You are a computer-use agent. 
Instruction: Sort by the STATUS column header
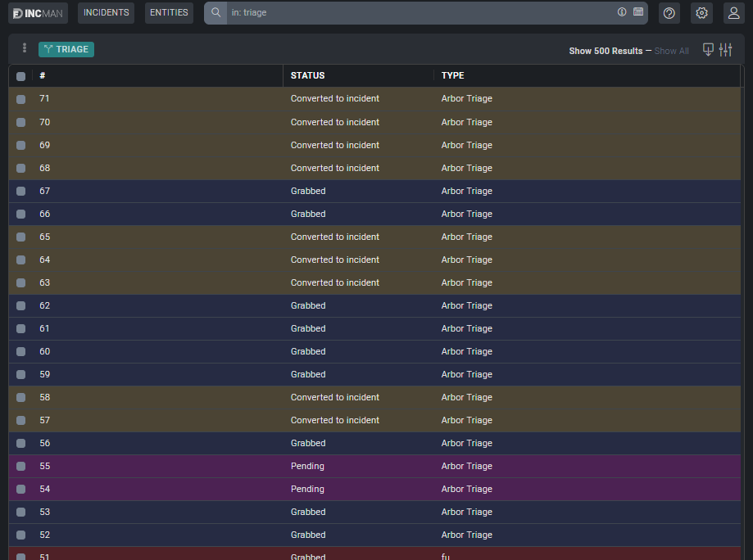[x=307, y=75]
